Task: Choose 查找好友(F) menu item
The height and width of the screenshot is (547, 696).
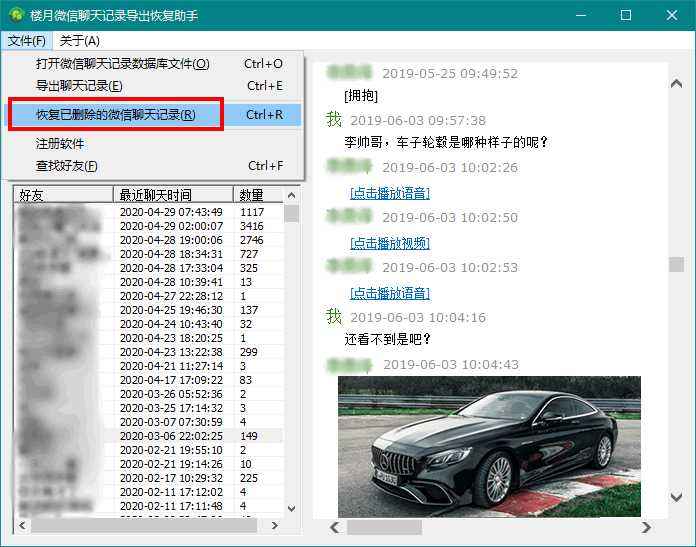Action: 154,166
